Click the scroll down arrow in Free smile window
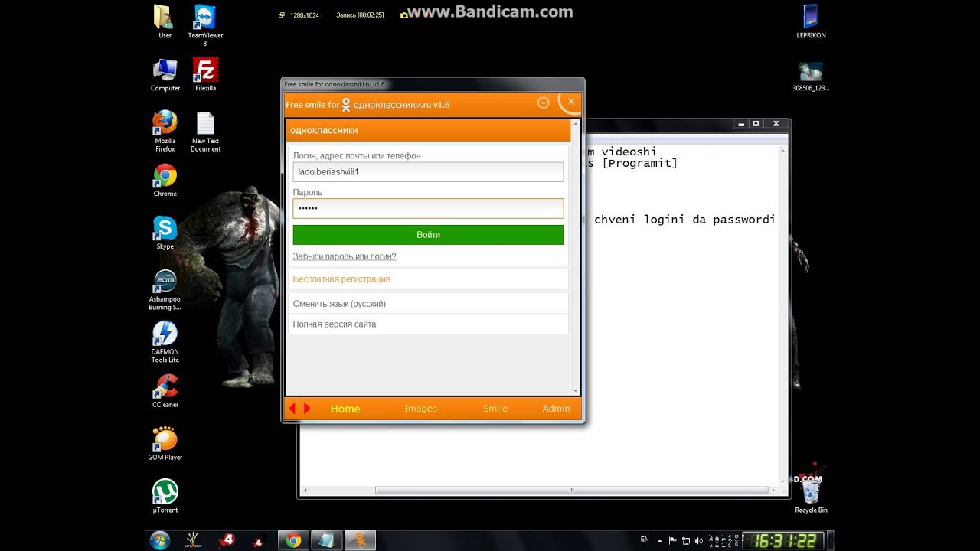Viewport: 980px width, 551px height. [576, 390]
